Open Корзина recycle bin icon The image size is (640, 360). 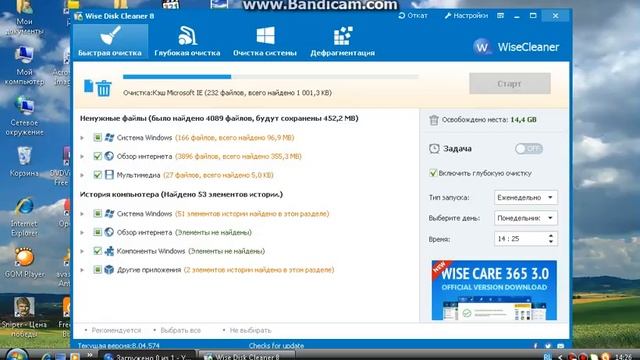coord(24,162)
